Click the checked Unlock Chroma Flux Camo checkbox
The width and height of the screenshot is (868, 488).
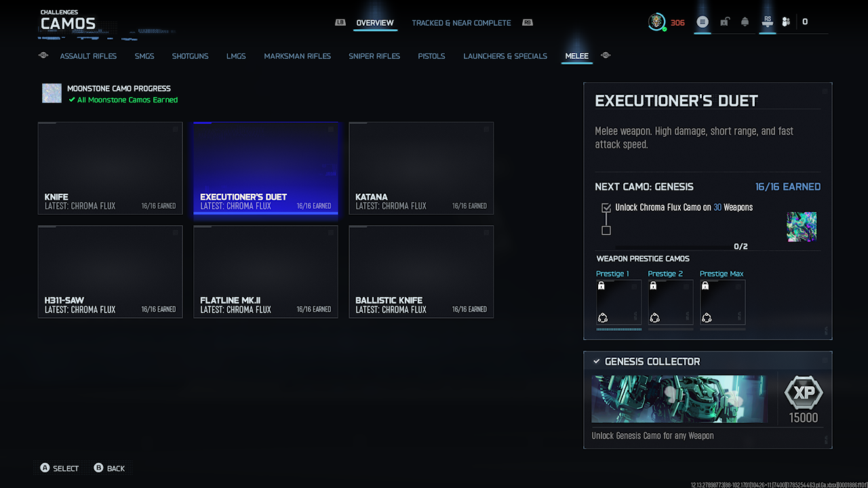pos(606,208)
